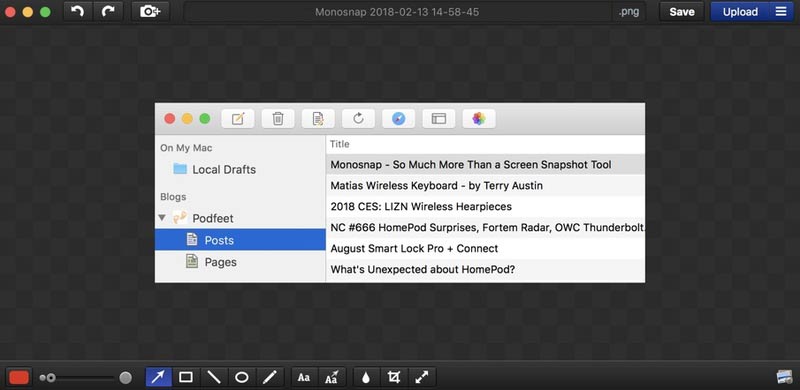Viewport: 800px width, 390px height.
Task: Click the Redo arrow button
Action: pyautogui.click(x=108, y=11)
